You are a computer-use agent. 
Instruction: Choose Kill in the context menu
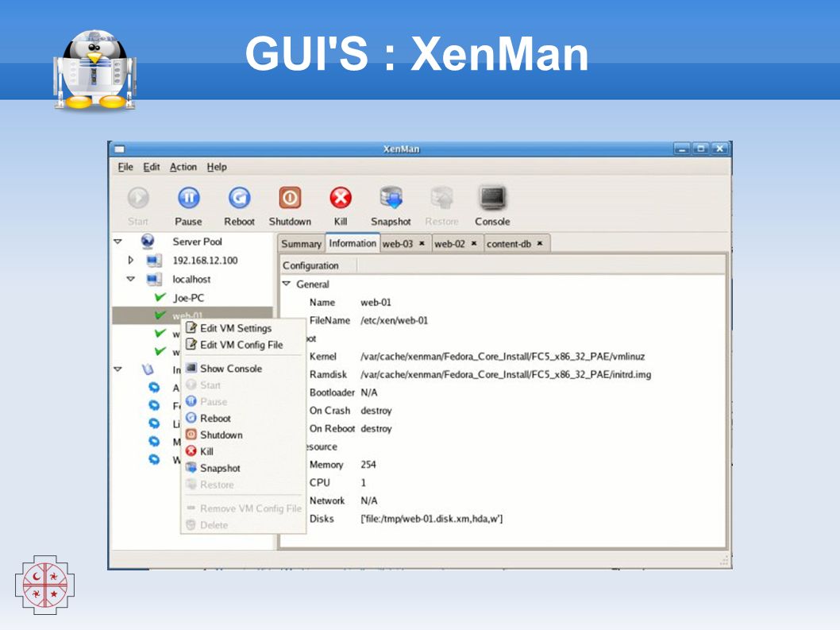tap(244, 451)
